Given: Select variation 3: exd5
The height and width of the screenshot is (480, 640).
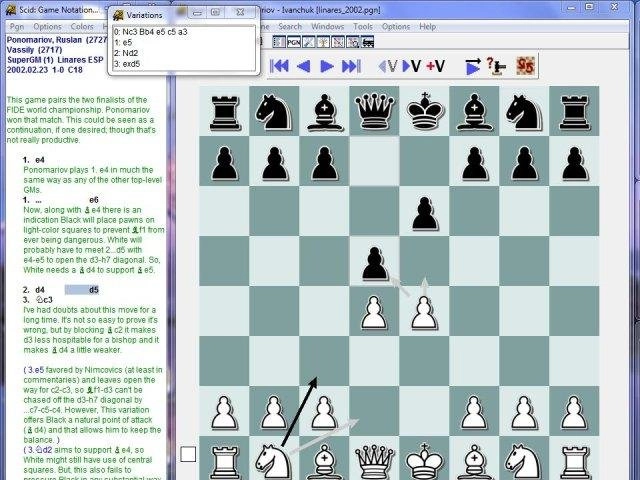Looking at the screenshot, I should [x=184, y=64].
